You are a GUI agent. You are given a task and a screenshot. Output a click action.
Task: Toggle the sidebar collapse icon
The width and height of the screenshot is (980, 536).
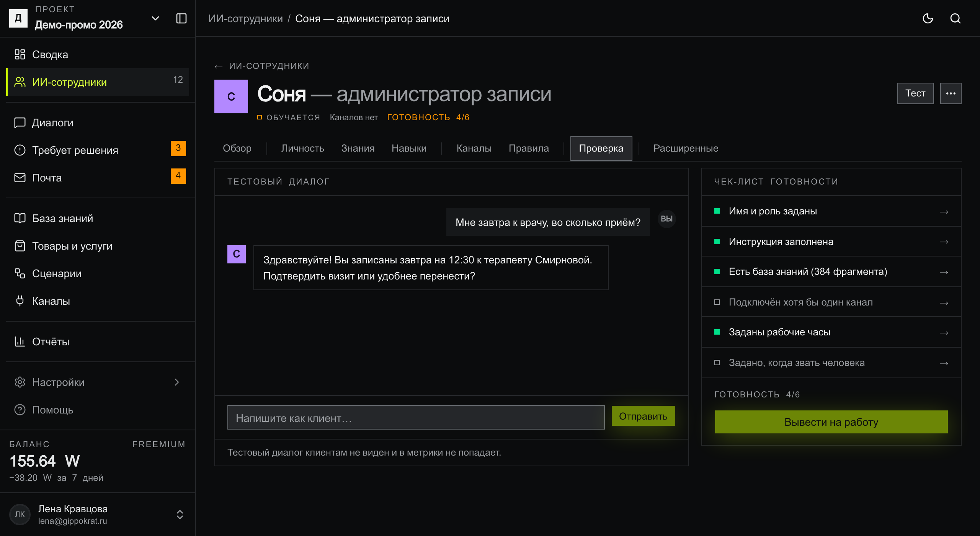(x=181, y=18)
